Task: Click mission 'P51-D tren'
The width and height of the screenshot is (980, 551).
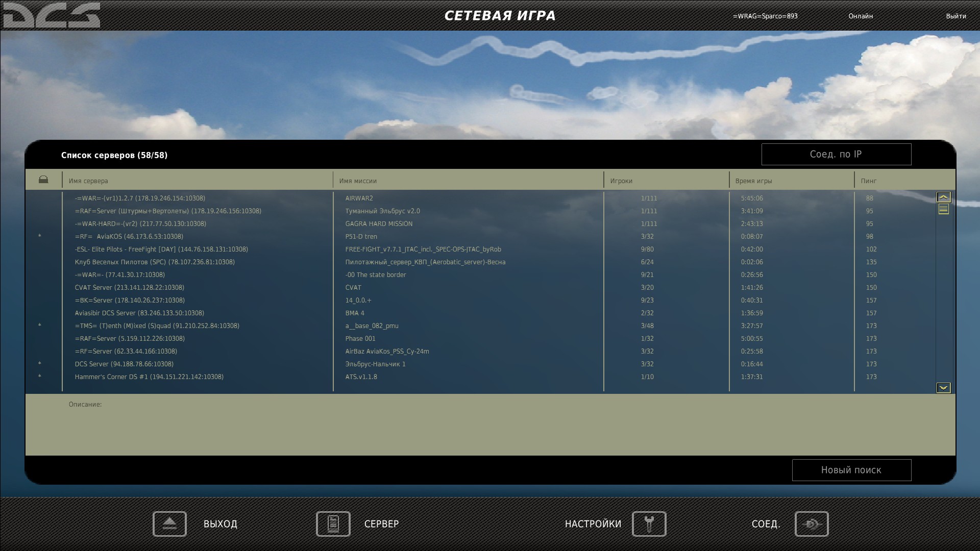Action: click(361, 236)
